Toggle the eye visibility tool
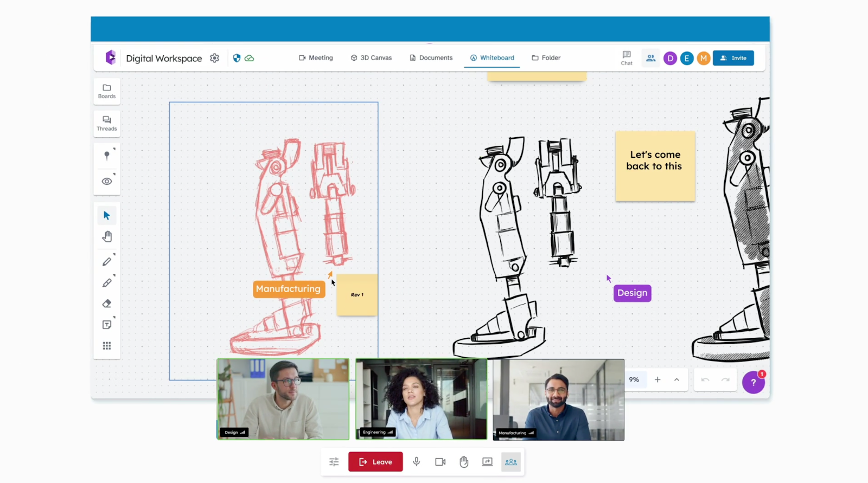The image size is (868, 483). pos(107,181)
